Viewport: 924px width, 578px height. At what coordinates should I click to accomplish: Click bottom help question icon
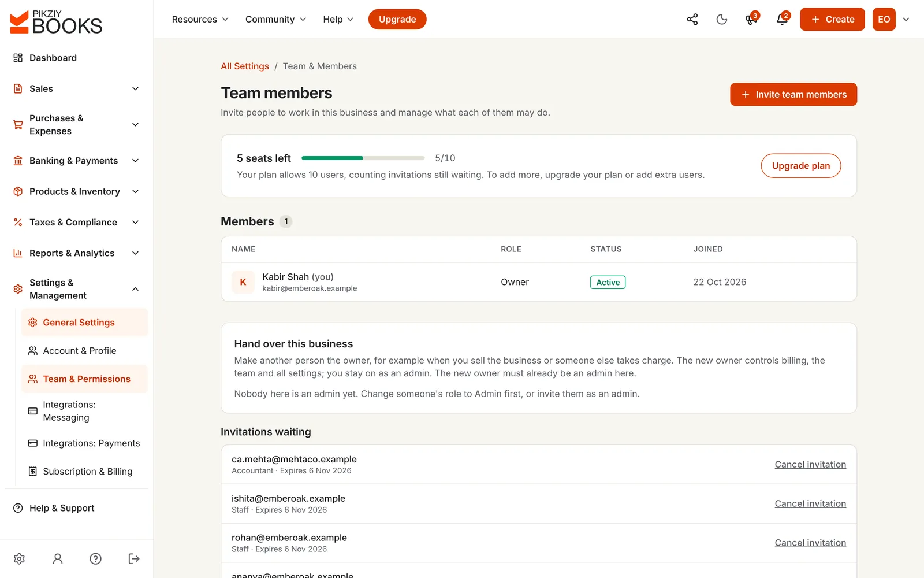[96, 558]
